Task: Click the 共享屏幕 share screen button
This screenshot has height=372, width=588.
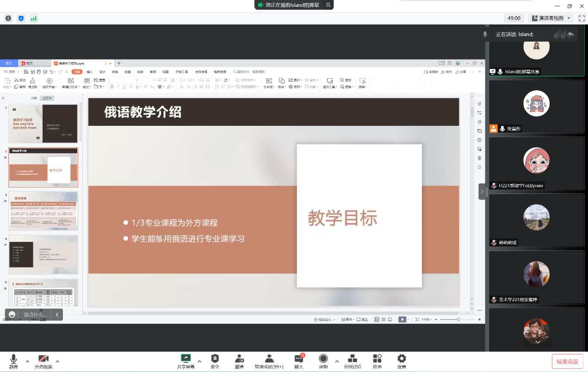Action: (x=186, y=361)
